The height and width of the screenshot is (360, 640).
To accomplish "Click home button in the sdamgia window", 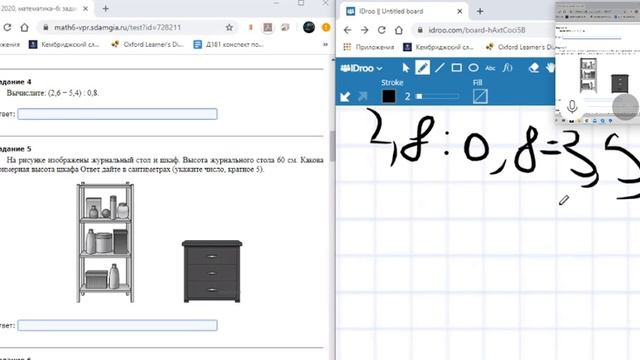I will point(24,27).
